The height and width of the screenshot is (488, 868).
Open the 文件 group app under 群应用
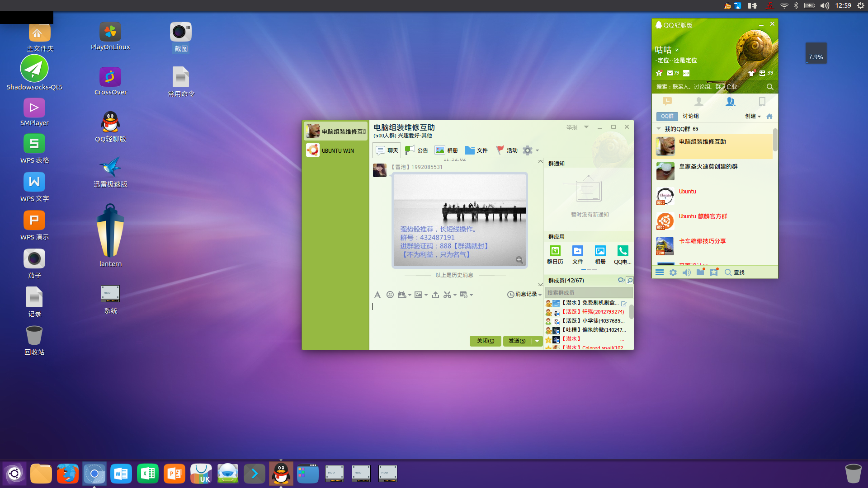click(578, 255)
